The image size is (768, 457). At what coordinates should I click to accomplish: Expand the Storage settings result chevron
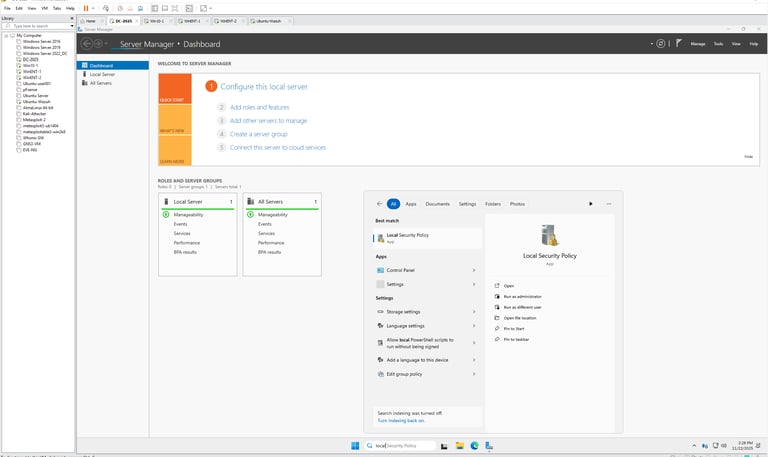click(474, 312)
